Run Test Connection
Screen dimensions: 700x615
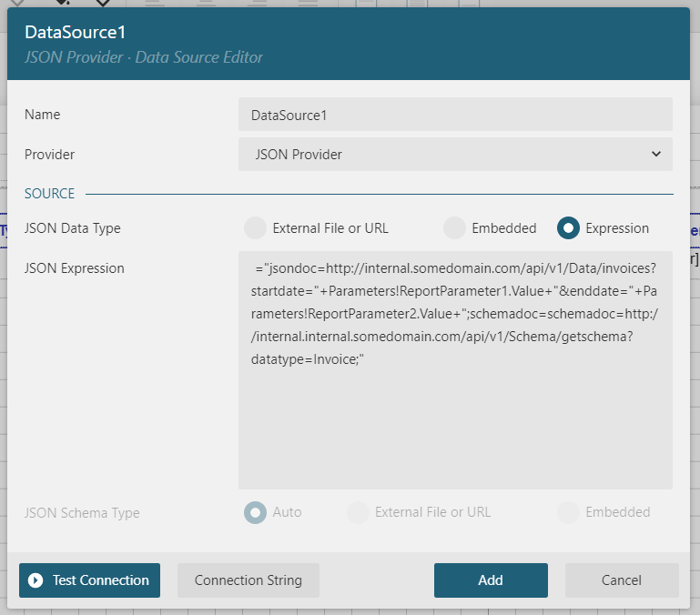click(89, 580)
